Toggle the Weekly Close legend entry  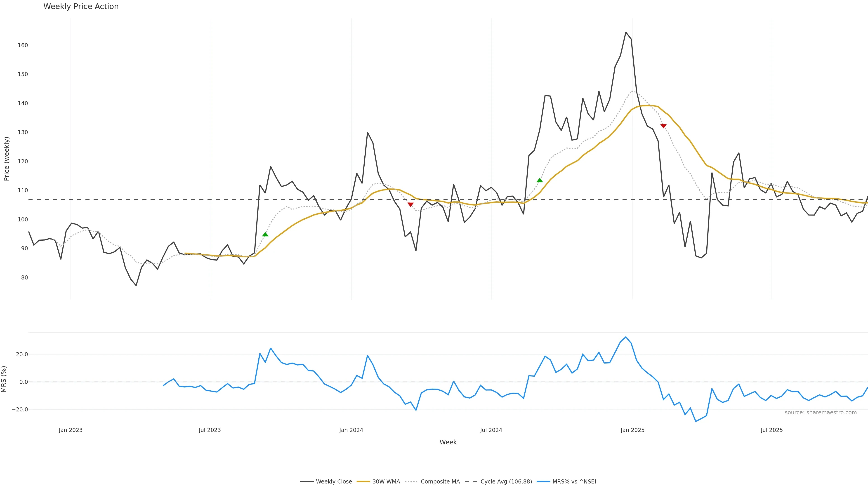[x=334, y=482]
